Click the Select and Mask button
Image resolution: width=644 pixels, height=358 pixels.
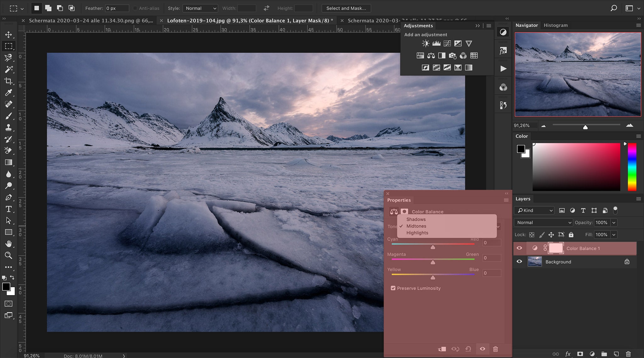click(x=346, y=8)
